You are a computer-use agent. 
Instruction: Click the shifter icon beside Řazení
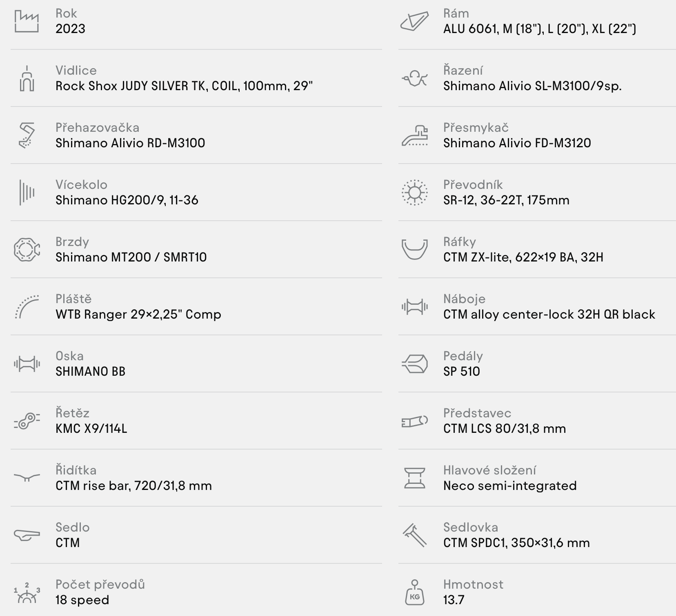coord(414,78)
